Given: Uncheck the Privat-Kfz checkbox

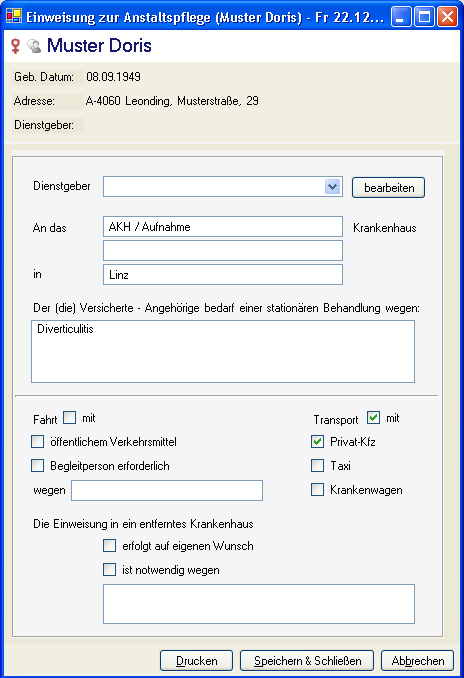Looking at the screenshot, I should coord(317,441).
